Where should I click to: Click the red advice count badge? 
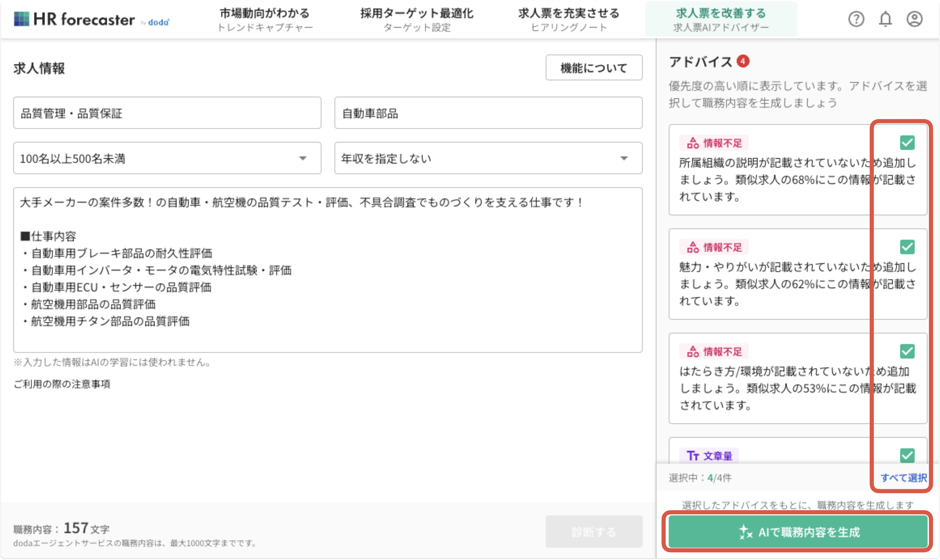743,61
